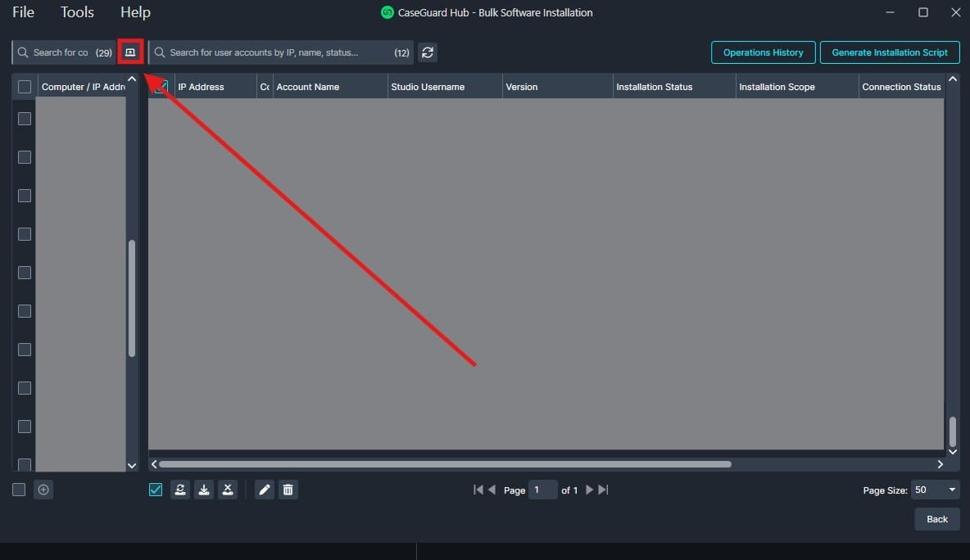
Task: Uncheck the checked box in bottom toolbar
Action: 156,490
